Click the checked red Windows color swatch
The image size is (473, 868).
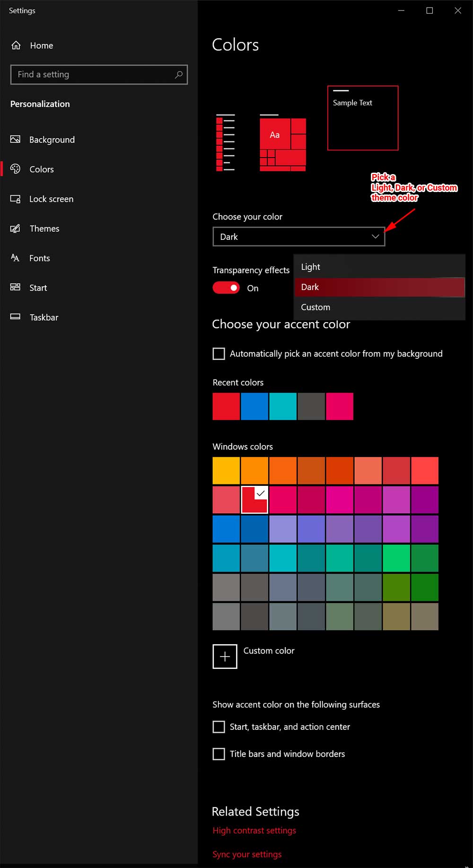pos(254,500)
